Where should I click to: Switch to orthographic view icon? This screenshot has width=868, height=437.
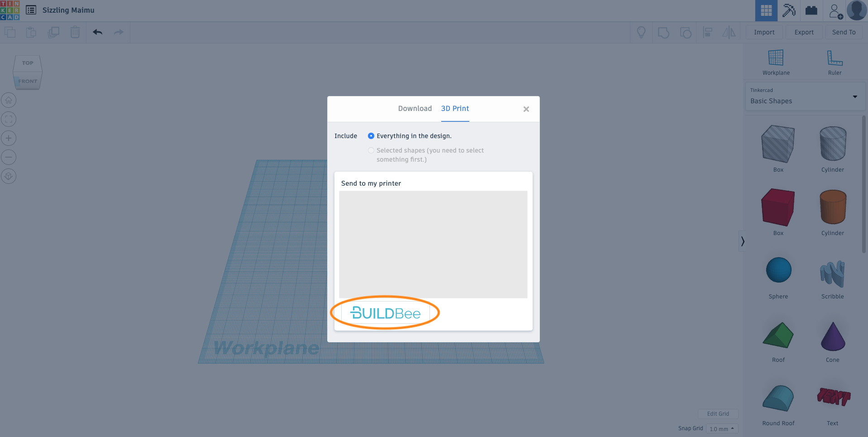(9, 176)
